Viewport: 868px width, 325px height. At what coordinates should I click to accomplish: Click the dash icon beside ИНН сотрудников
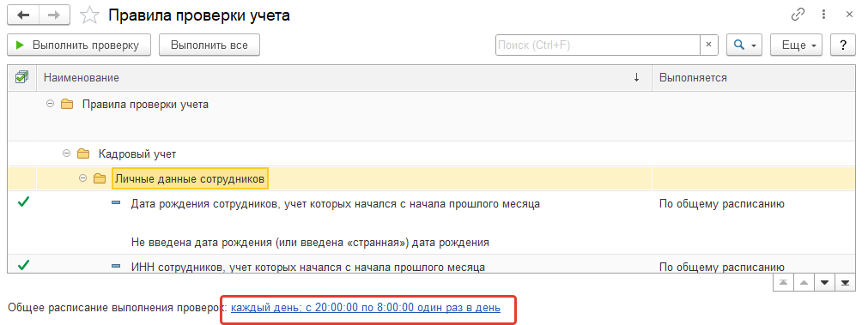[116, 267]
